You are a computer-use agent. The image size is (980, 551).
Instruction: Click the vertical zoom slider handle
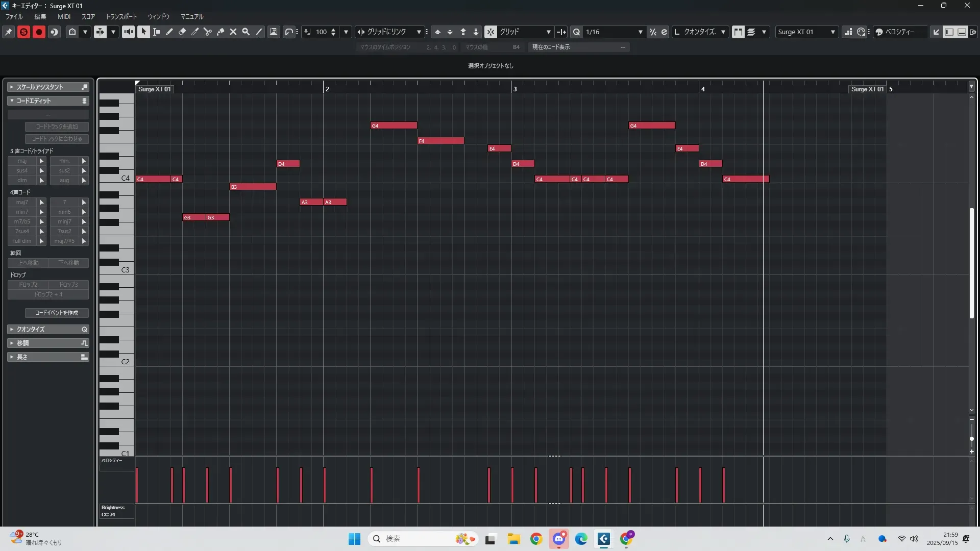(971, 439)
